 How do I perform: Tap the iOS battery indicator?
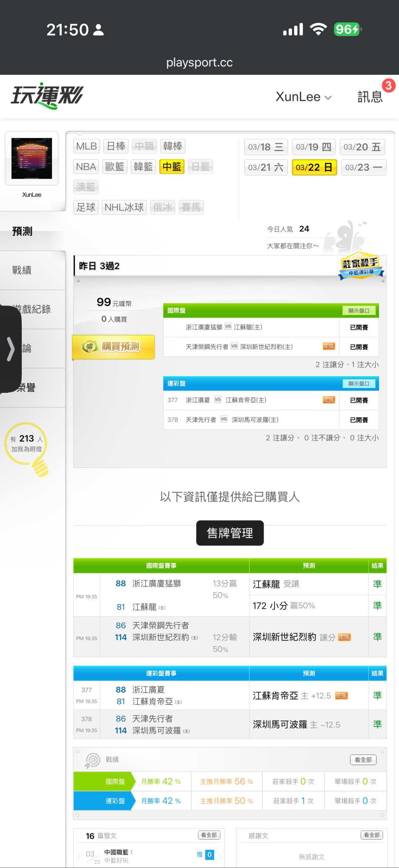click(x=348, y=29)
